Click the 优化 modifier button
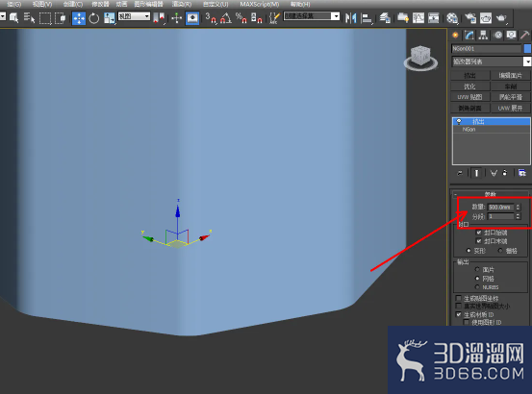 click(x=469, y=86)
